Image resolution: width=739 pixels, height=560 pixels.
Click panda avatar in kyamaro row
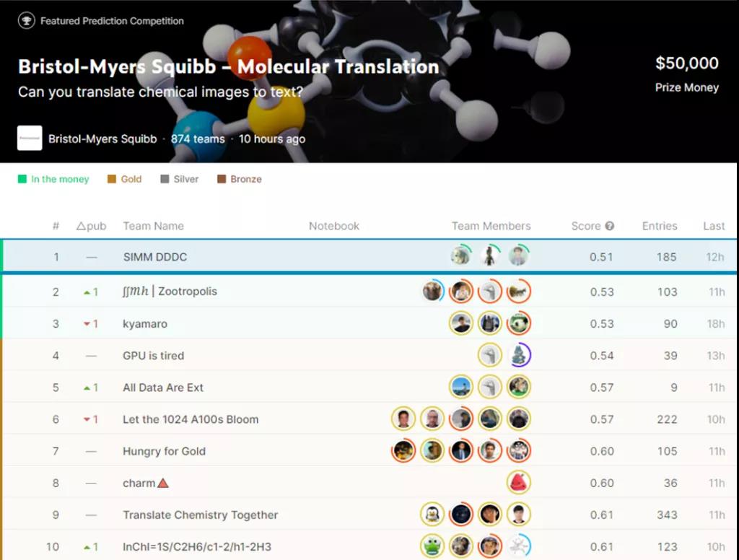(x=518, y=323)
